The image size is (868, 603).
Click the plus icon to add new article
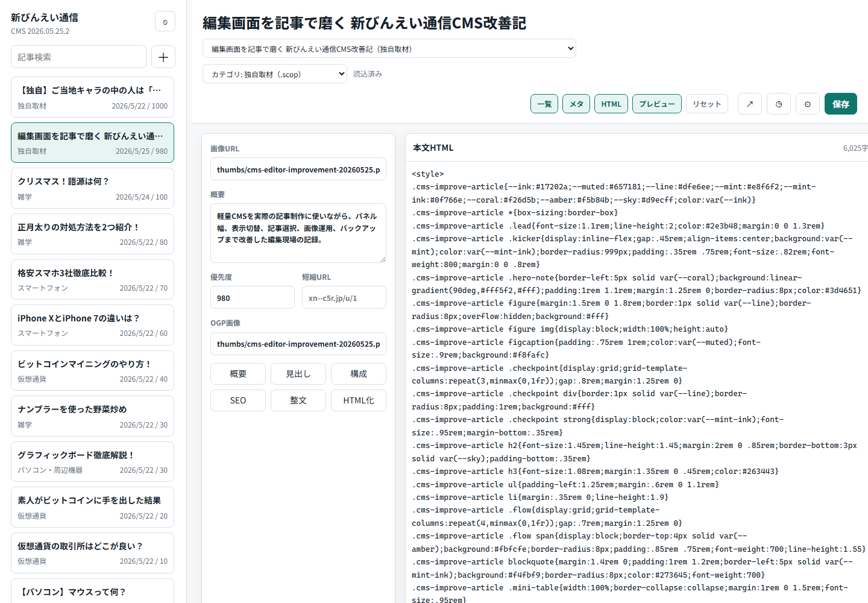point(163,57)
